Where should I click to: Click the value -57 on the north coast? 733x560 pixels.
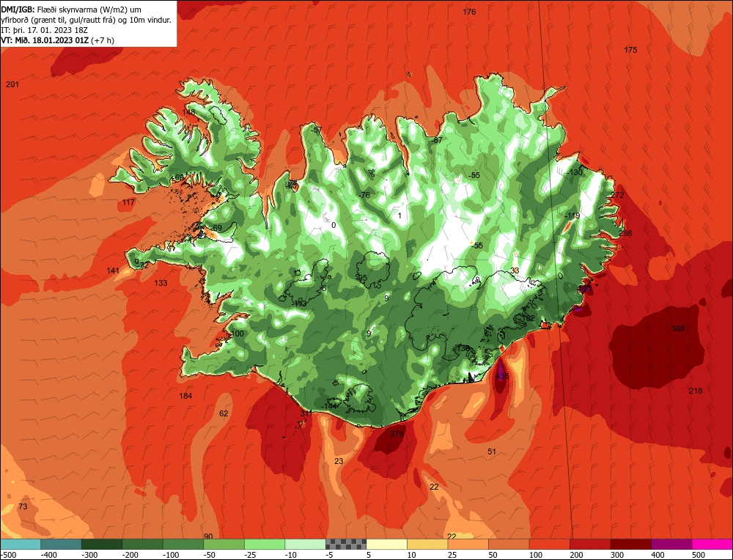[317, 130]
